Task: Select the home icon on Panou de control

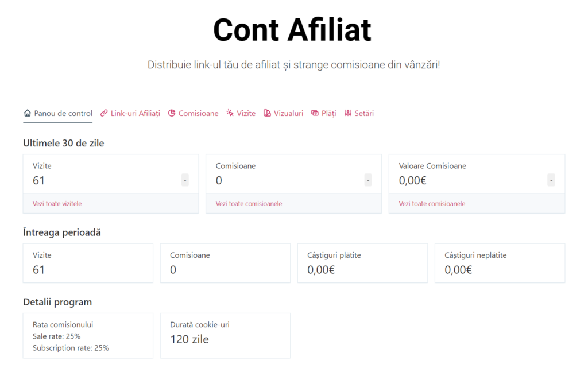Action: coord(26,113)
